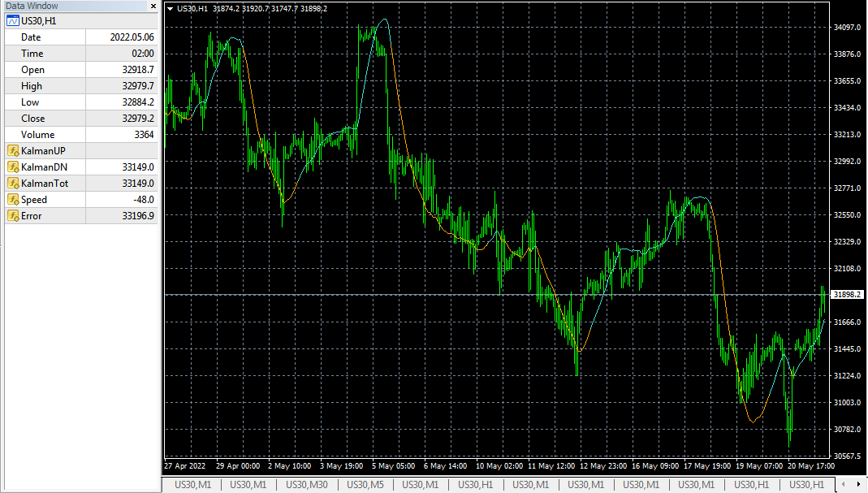The height and width of the screenshot is (493, 868).
Task: Select the Close value 32979.2
Action: tap(138, 119)
